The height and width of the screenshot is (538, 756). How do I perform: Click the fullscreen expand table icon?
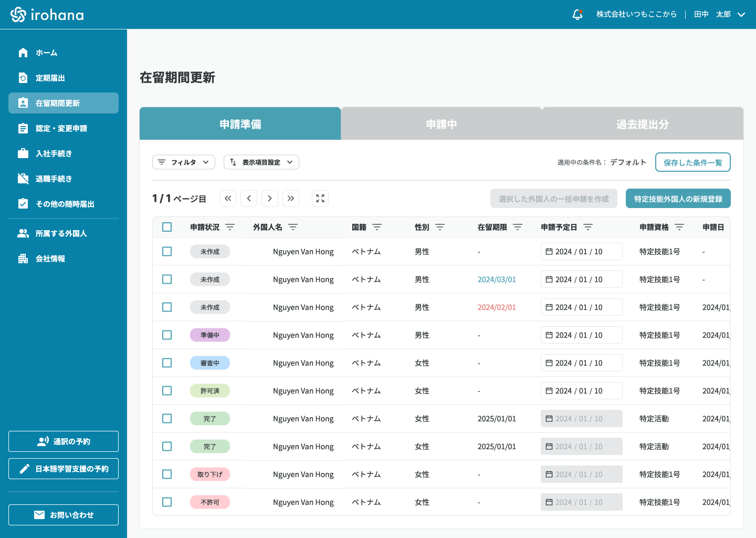coord(320,199)
